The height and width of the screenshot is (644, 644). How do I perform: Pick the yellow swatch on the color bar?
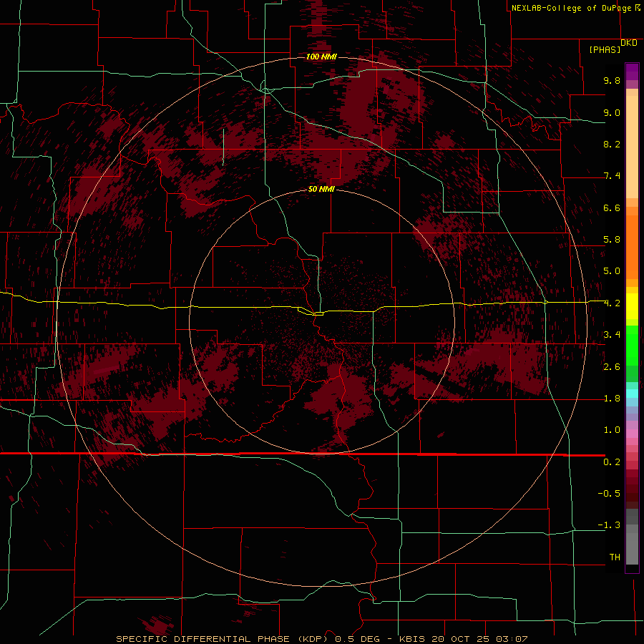tap(632, 306)
